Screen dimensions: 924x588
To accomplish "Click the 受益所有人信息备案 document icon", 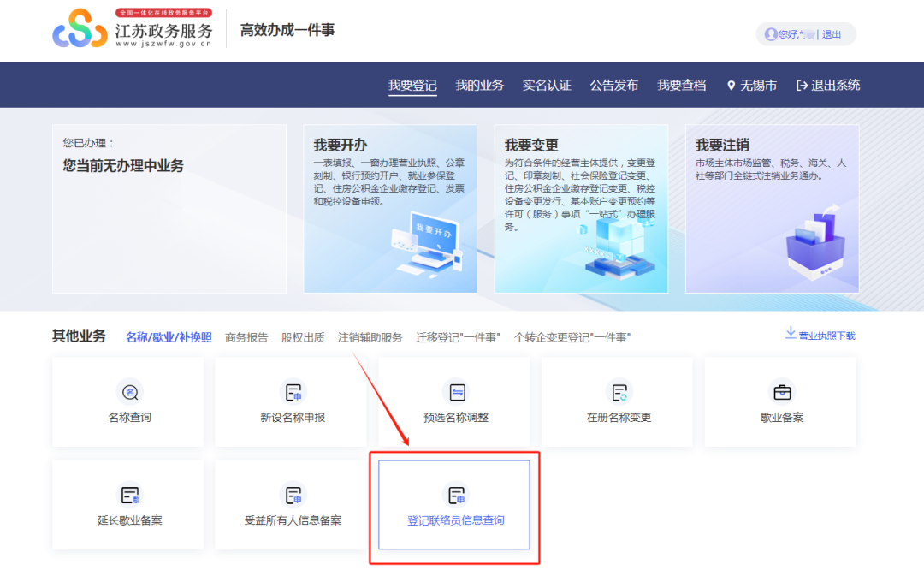I will point(293,496).
